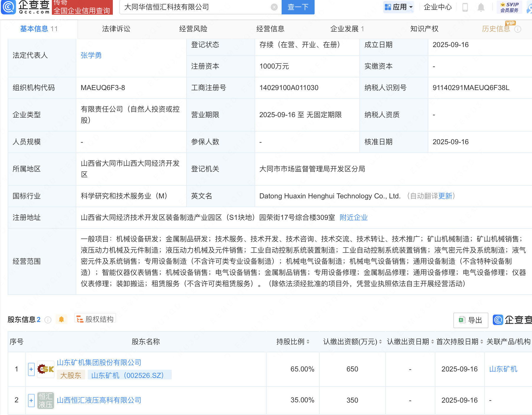532x415 pixels.
Task: Click the Qcc.com logo icon
Action: 9,7
